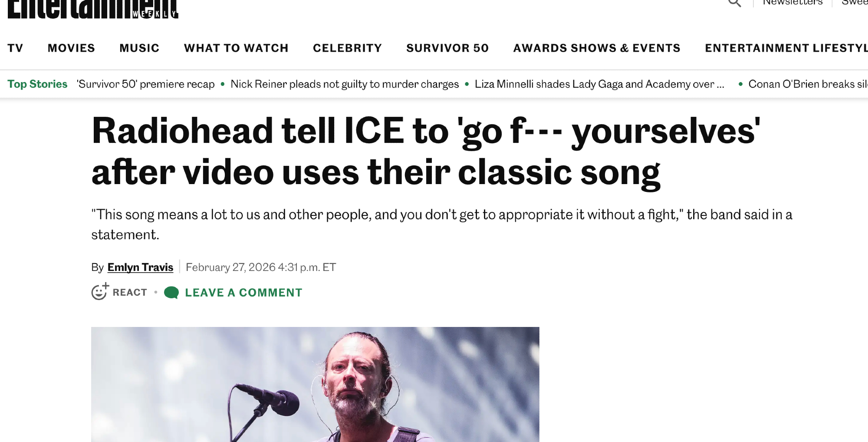The width and height of the screenshot is (868, 442).
Task: Click the green comment bubble icon
Action: (x=171, y=293)
